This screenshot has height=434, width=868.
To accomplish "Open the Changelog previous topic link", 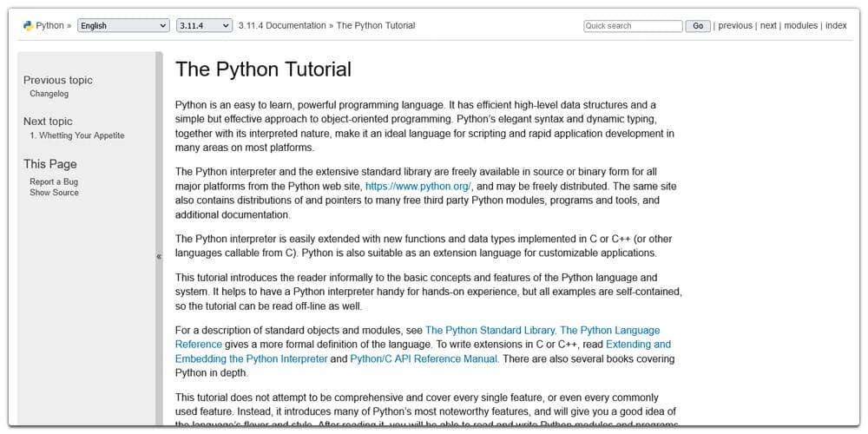I will pyautogui.click(x=49, y=94).
